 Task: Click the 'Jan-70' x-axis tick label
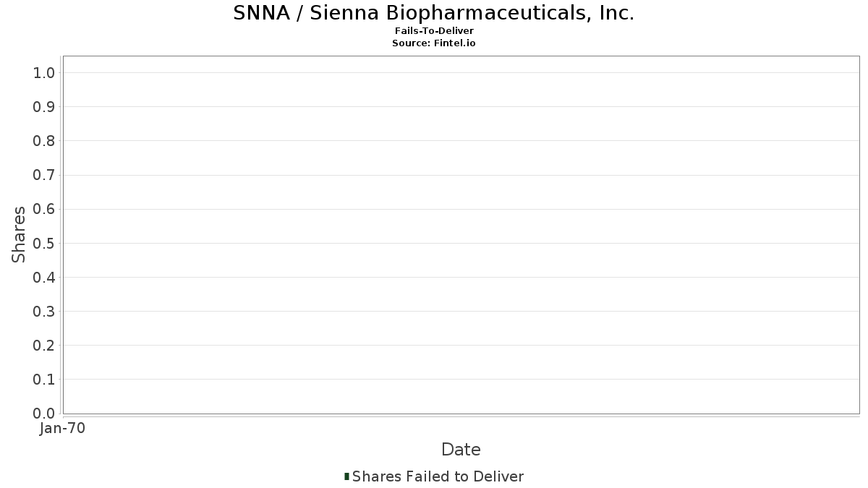[63, 428]
